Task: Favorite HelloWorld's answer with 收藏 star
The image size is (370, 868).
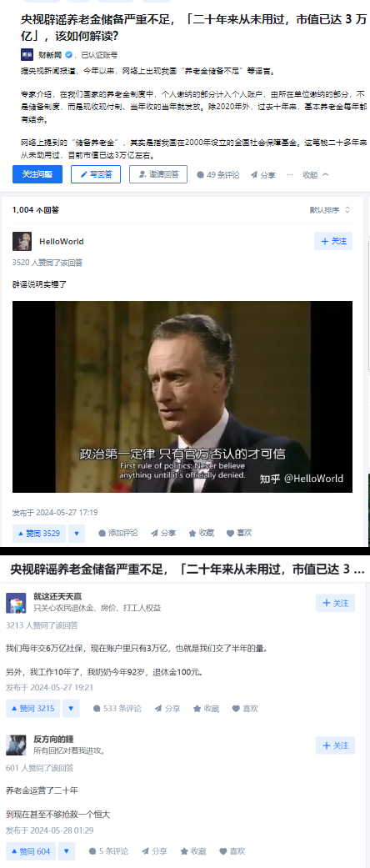Action: pos(202,533)
